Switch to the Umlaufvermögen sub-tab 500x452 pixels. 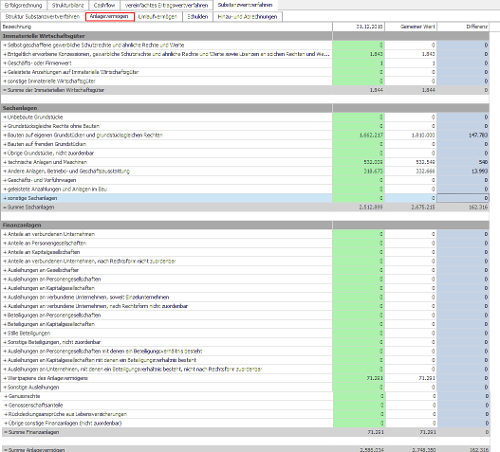[158, 16]
